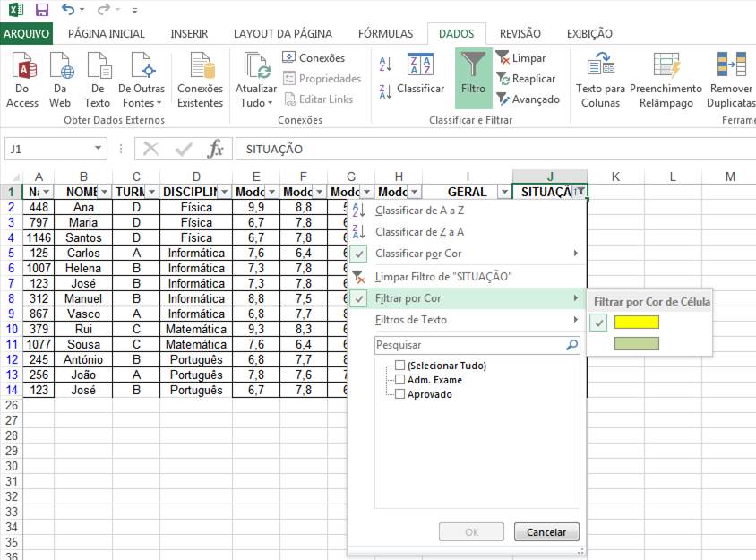
Task: Choose Classificar de Z a A
Action: coord(467,232)
